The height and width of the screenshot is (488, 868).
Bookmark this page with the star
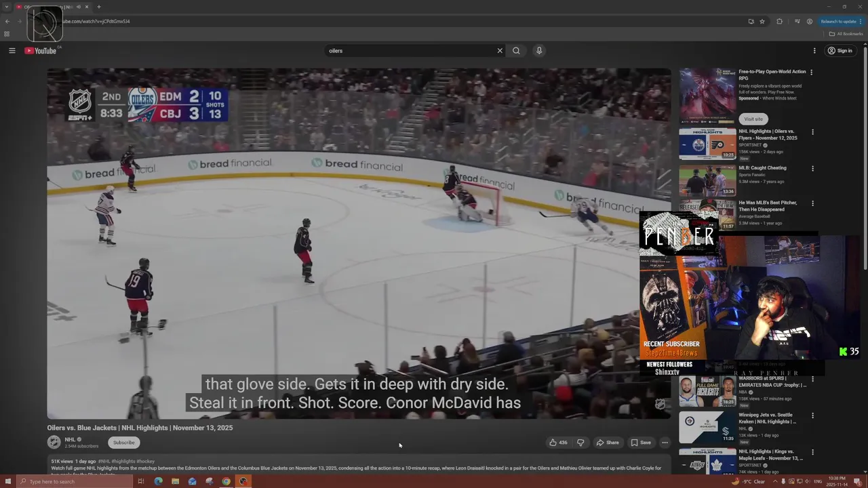[762, 21]
